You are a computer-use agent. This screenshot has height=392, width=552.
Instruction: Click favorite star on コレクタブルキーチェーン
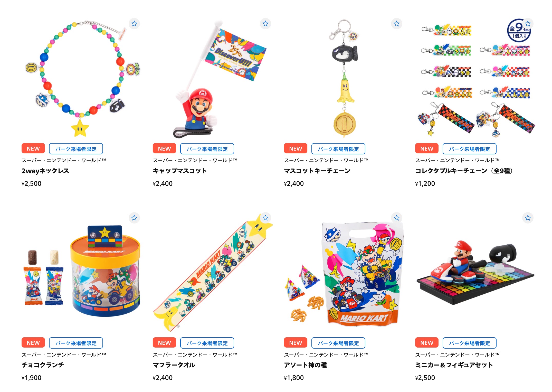pos(528,24)
